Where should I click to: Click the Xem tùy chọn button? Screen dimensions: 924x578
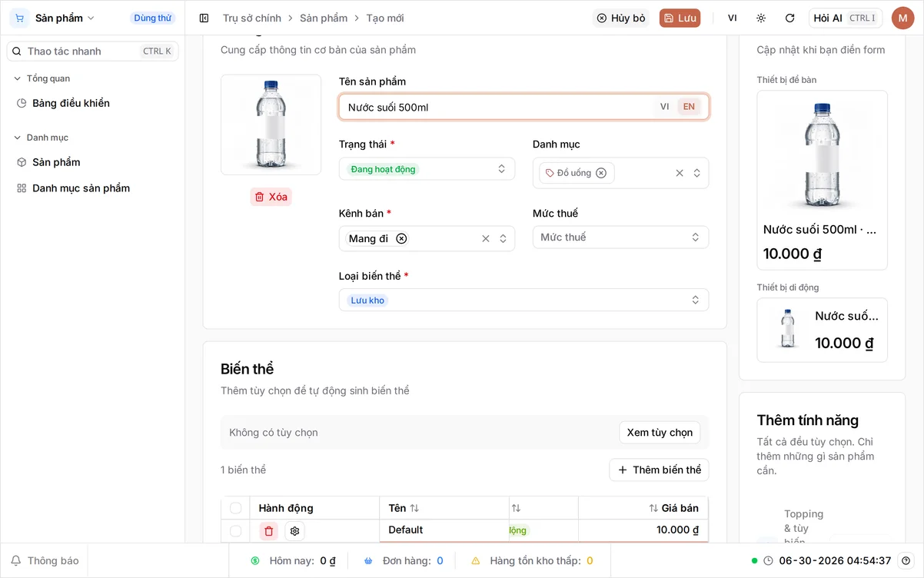coord(660,432)
